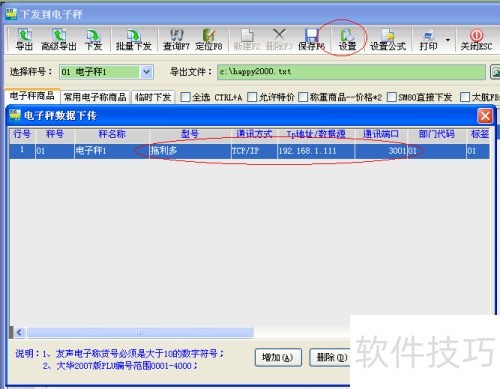
Task: Click the 高级导出 advanced export icon
Action: point(59,40)
